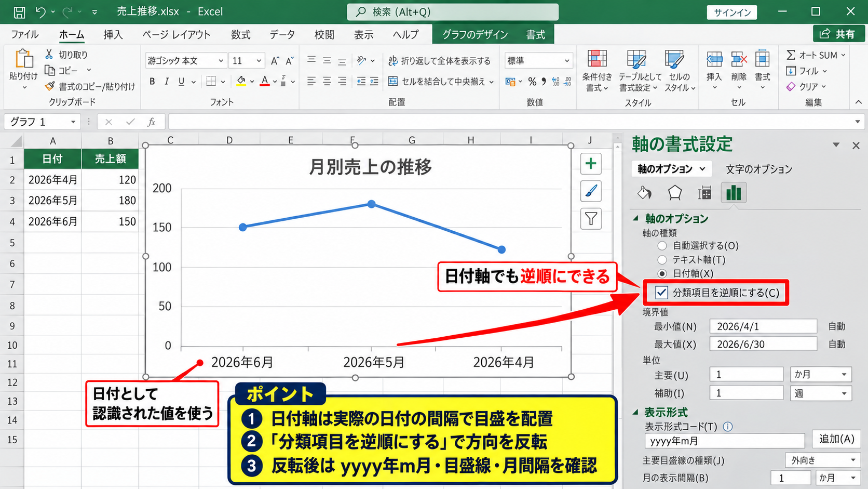Open the Chart Filters funnel button
The image size is (868, 489).
[591, 219]
